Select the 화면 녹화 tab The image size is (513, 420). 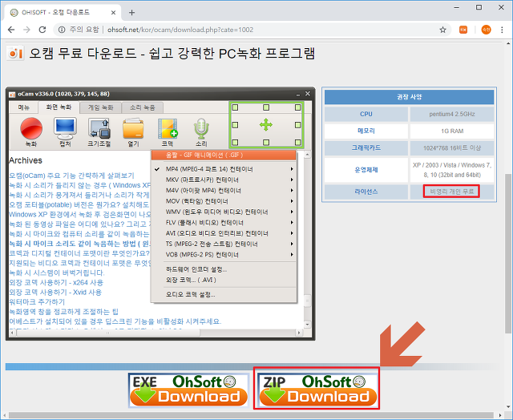59,107
